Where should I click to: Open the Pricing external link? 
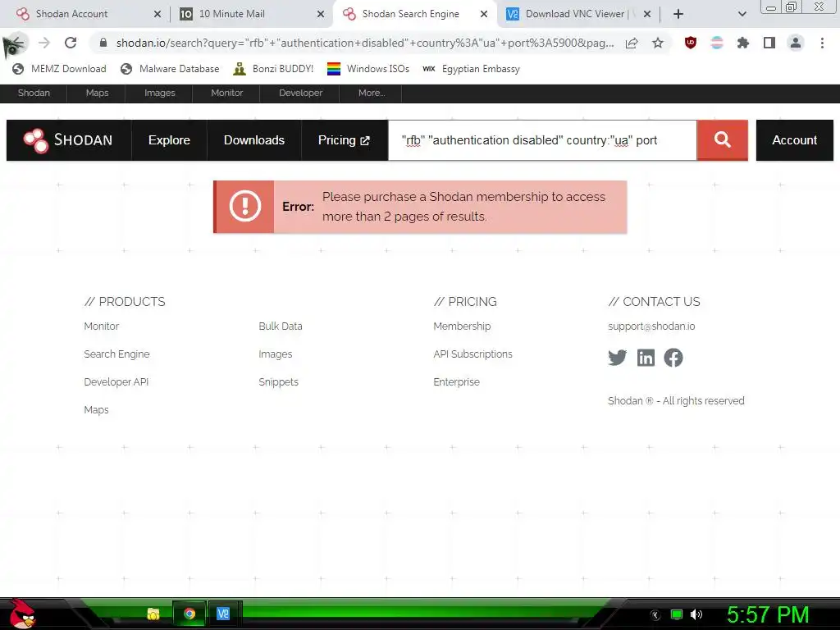344,140
